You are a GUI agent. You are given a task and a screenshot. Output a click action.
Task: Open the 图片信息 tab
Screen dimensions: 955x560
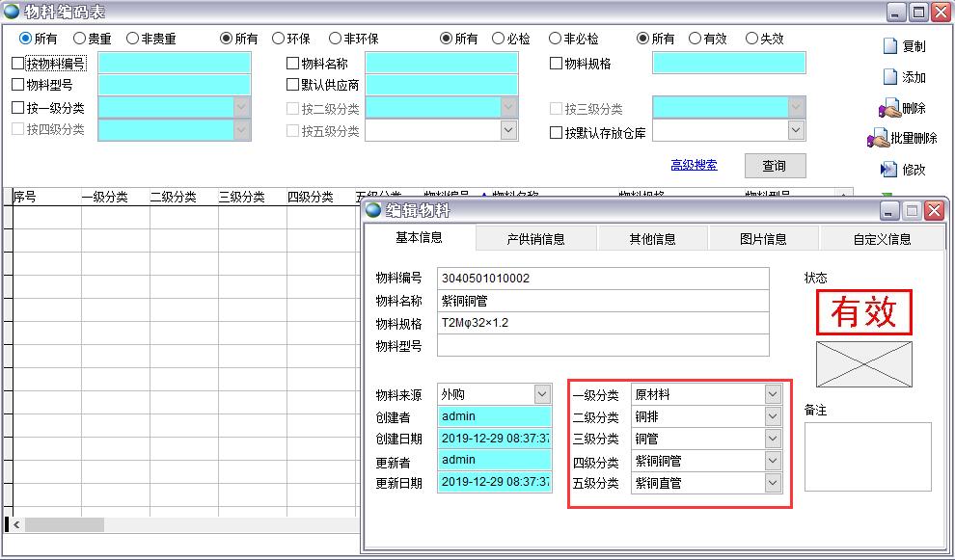point(763,239)
